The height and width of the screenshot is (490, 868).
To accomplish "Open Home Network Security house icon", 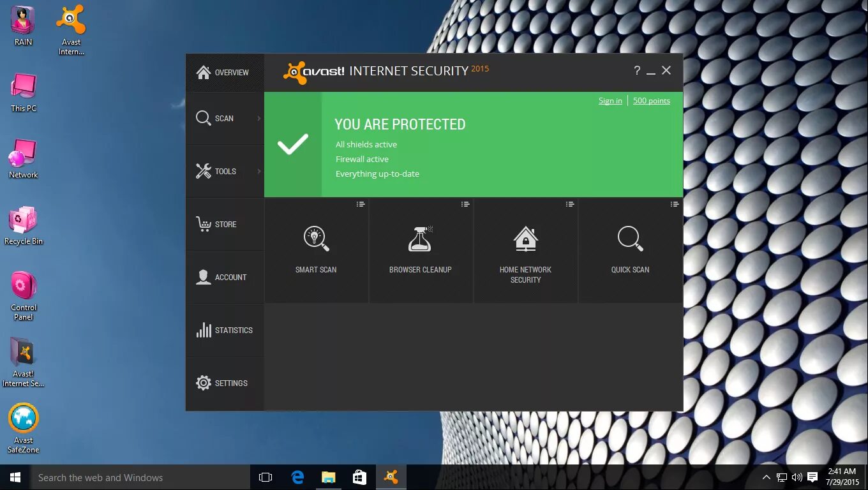I will 525,239.
